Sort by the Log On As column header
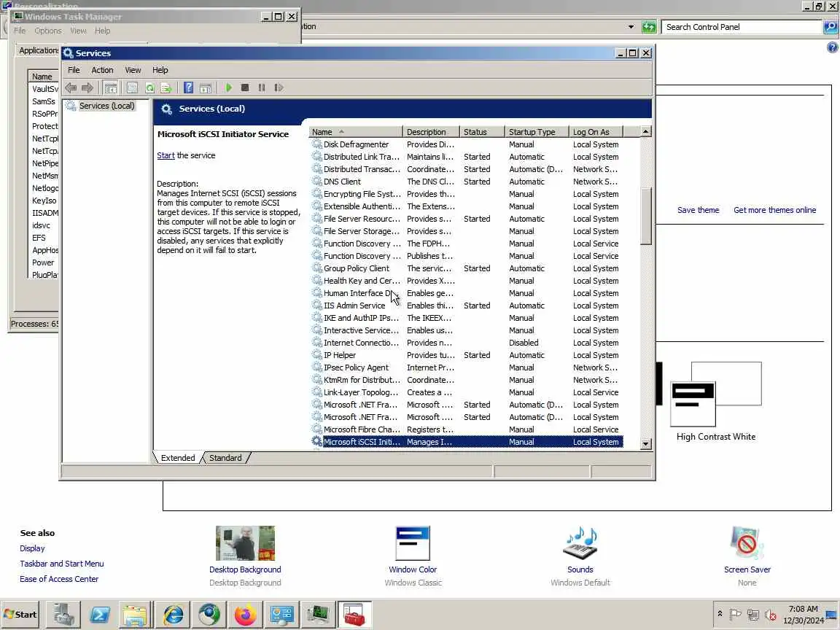Viewport: 840px width, 630px height. click(x=596, y=132)
